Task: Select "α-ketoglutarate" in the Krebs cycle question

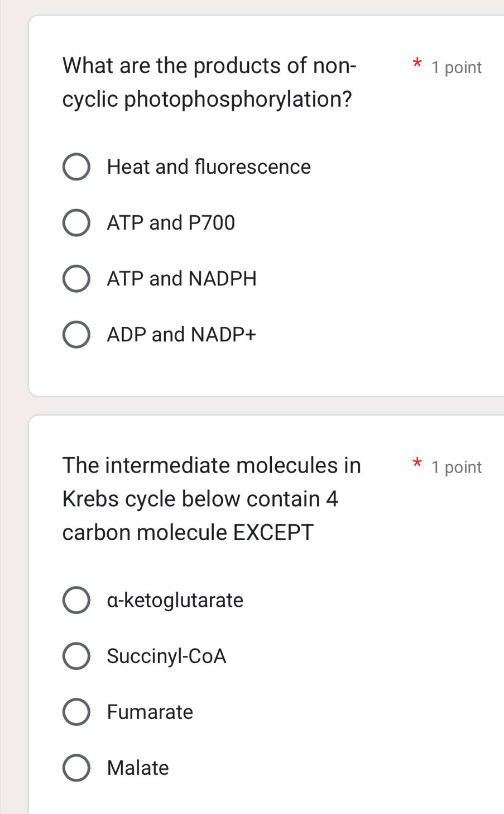Action: [76, 599]
